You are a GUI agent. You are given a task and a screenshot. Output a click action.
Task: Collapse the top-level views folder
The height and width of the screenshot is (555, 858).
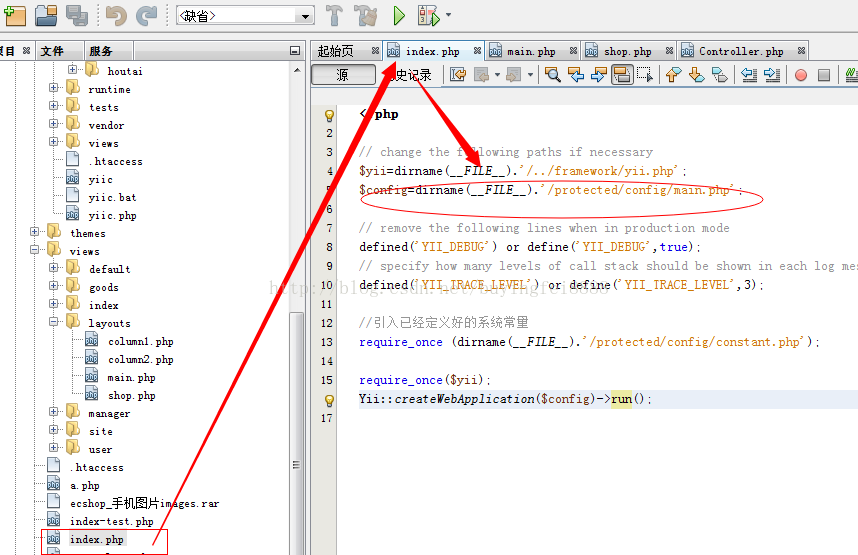pos(34,250)
